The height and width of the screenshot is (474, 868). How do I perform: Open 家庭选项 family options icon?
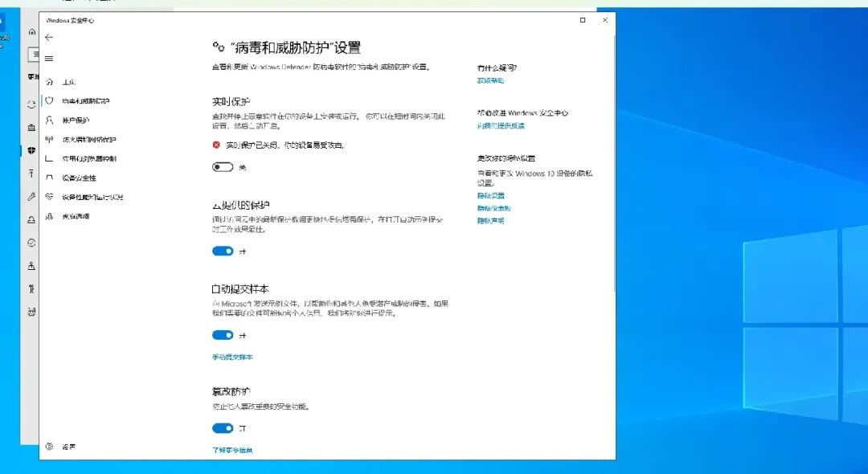(x=49, y=216)
